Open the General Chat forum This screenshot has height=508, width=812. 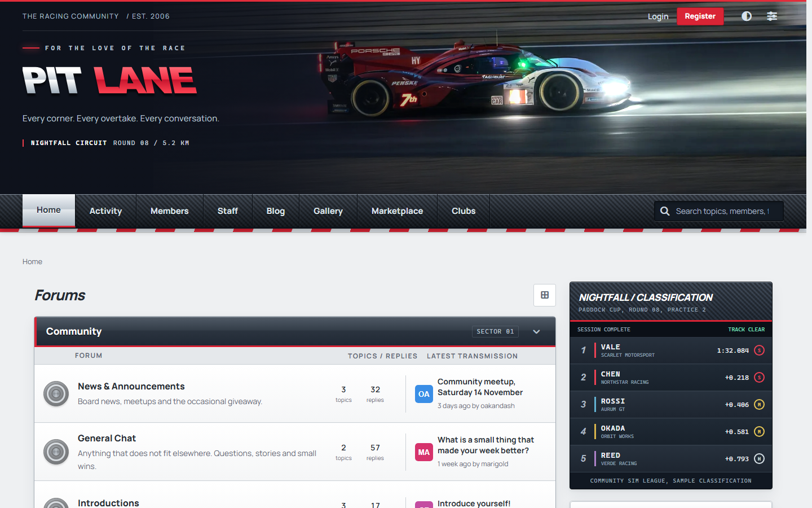pyautogui.click(x=107, y=438)
